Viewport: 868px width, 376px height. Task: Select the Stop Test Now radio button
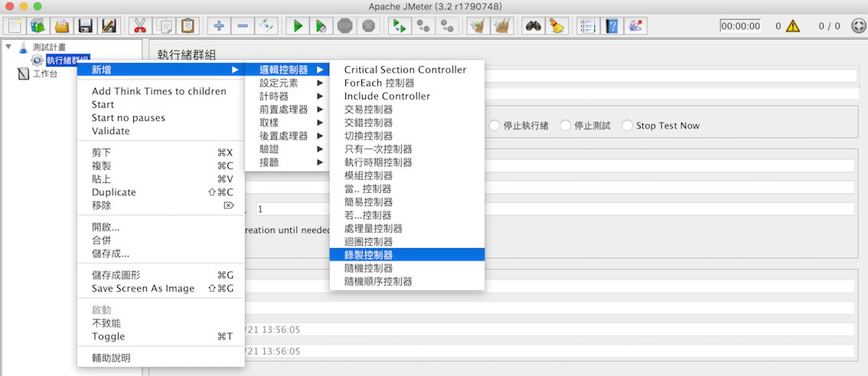627,126
